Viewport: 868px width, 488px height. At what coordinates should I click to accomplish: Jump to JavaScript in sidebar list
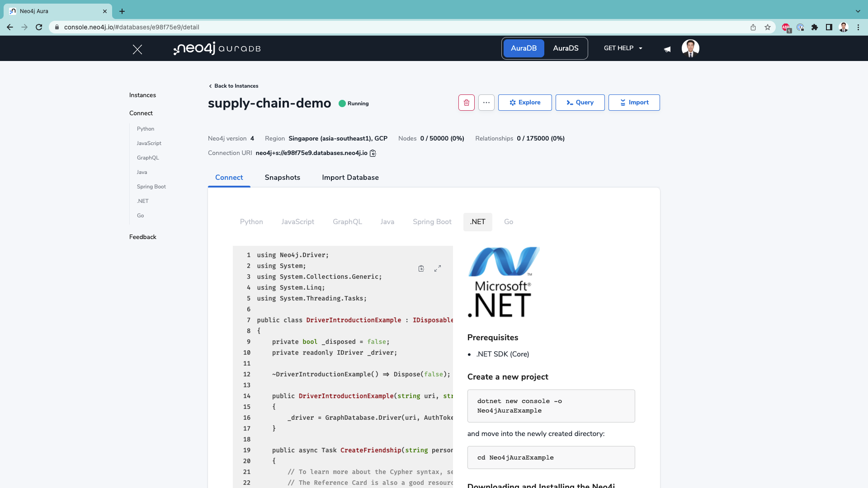tap(149, 143)
